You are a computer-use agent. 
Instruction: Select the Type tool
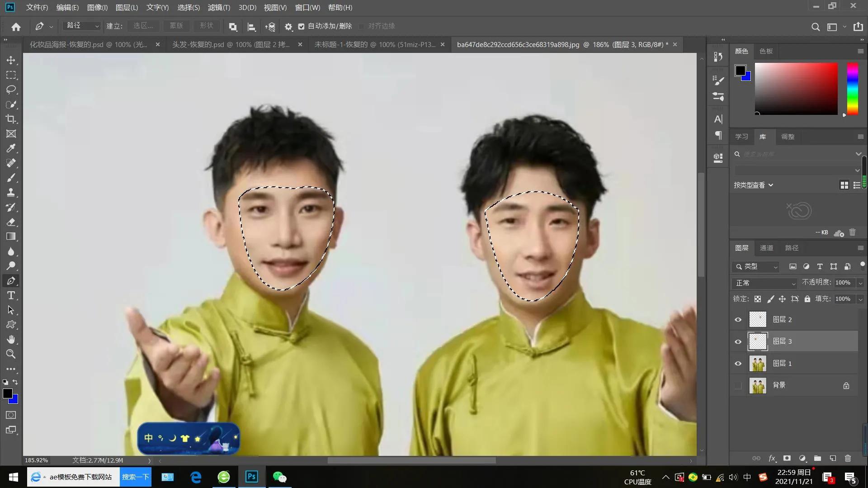click(11, 296)
